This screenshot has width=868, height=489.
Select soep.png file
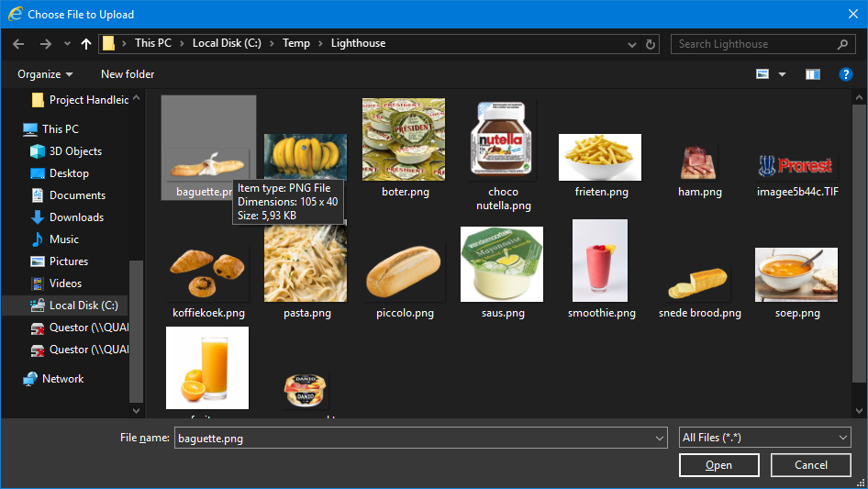pyautogui.click(x=797, y=283)
